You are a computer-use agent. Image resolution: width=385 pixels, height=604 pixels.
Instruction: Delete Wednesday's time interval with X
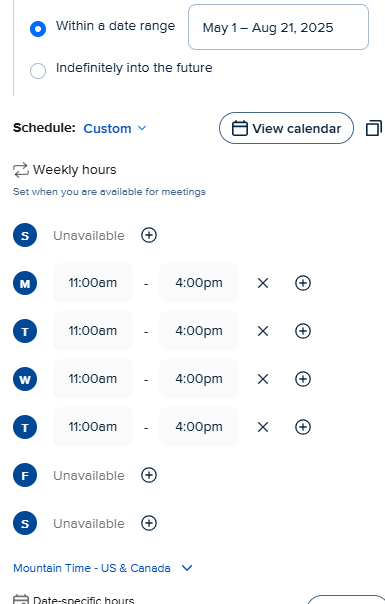point(263,379)
